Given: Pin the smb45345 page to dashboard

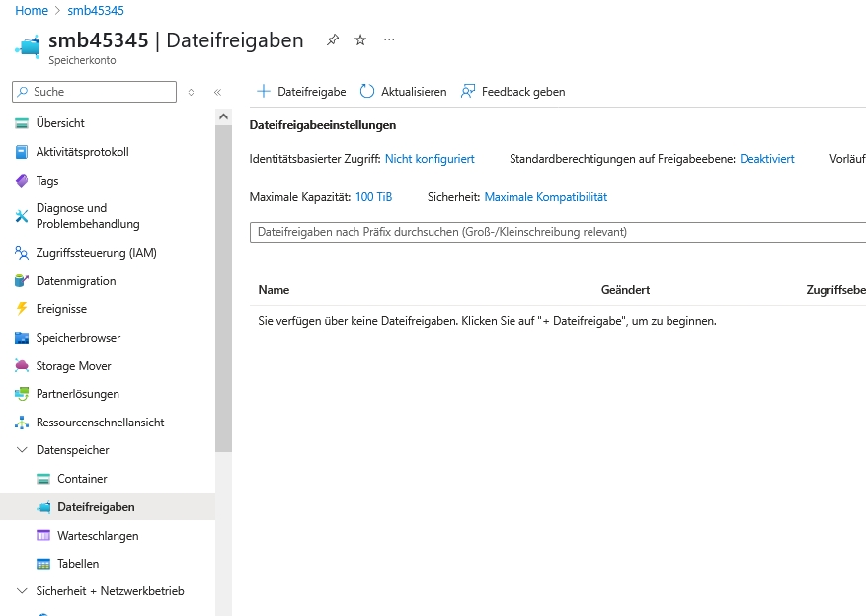Looking at the screenshot, I should (333, 40).
